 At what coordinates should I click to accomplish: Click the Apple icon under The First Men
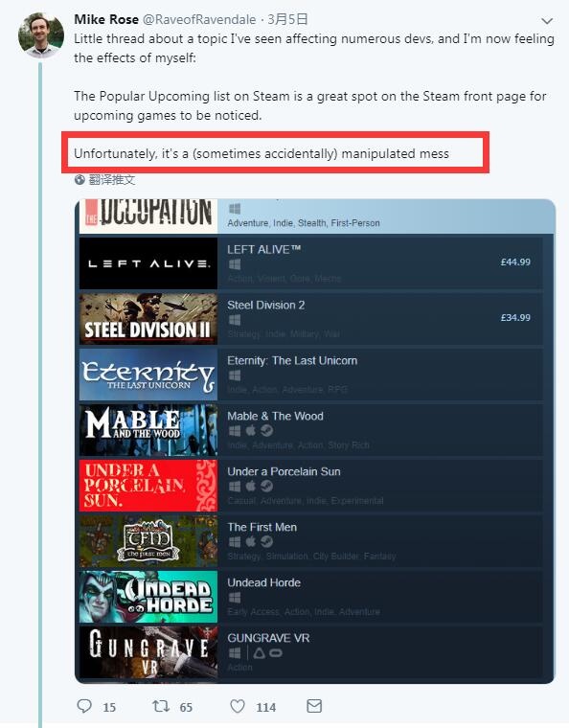pyautogui.click(x=251, y=542)
